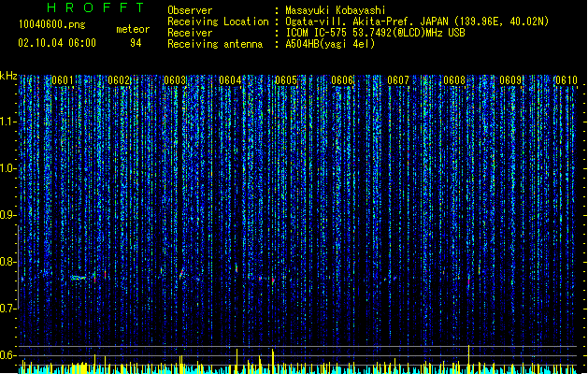
Task: Click the Receiving antenna label
Action: pos(215,44)
